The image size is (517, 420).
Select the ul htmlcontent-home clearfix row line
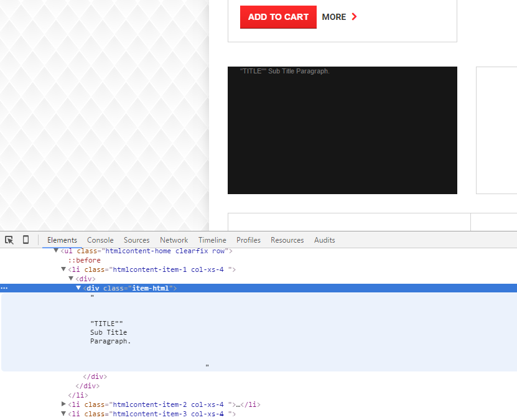click(146, 251)
